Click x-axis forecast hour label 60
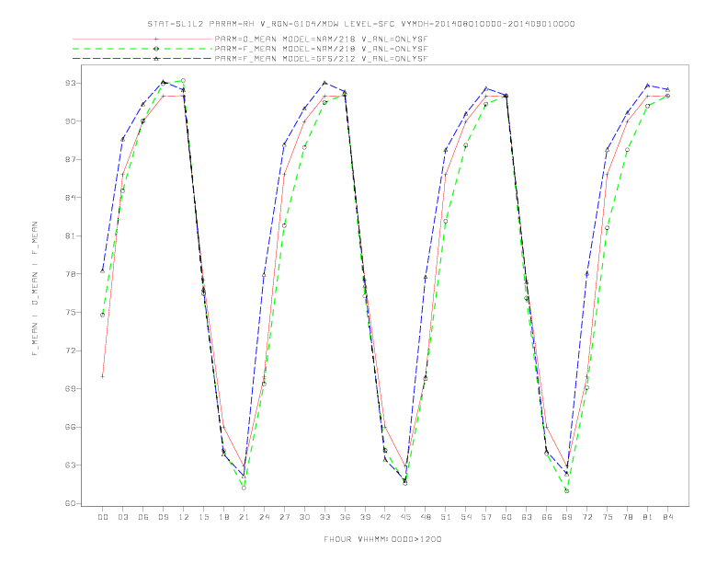The height and width of the screenshot is (563, 728). tap(506, 517)
